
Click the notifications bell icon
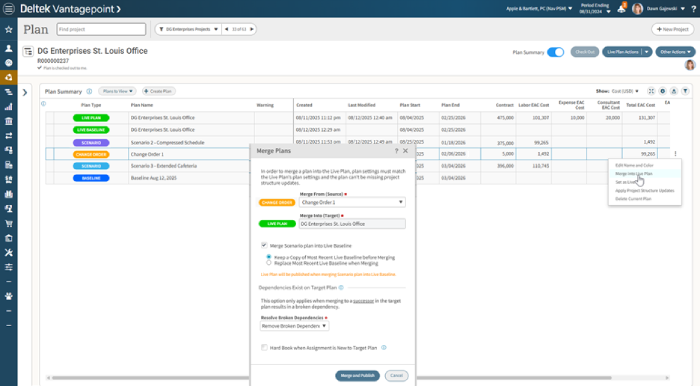[621, 8]
